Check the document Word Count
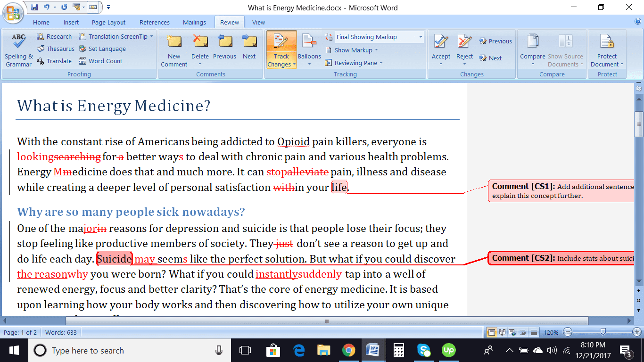 tap(105, 61)
